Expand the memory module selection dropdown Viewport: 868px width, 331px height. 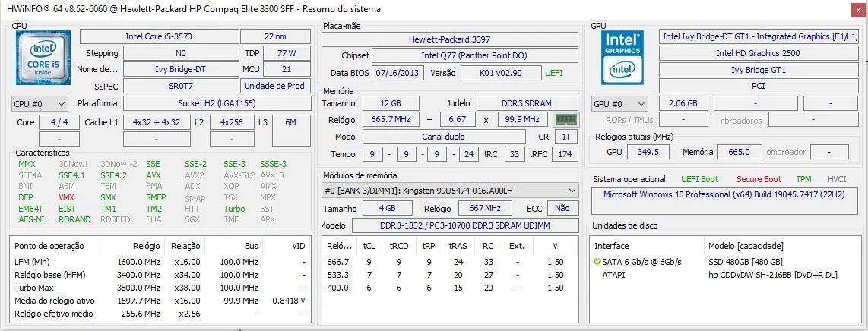click(x=449, y=191)
